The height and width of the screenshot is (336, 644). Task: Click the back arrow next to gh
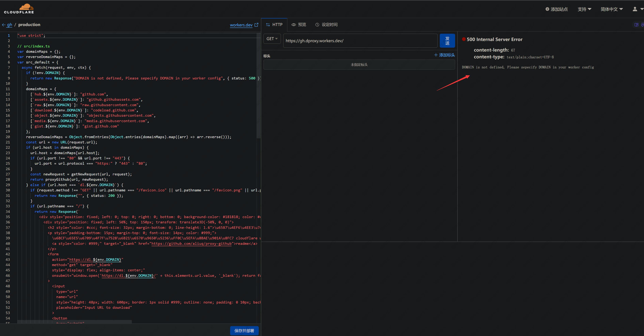click(4, 25)
